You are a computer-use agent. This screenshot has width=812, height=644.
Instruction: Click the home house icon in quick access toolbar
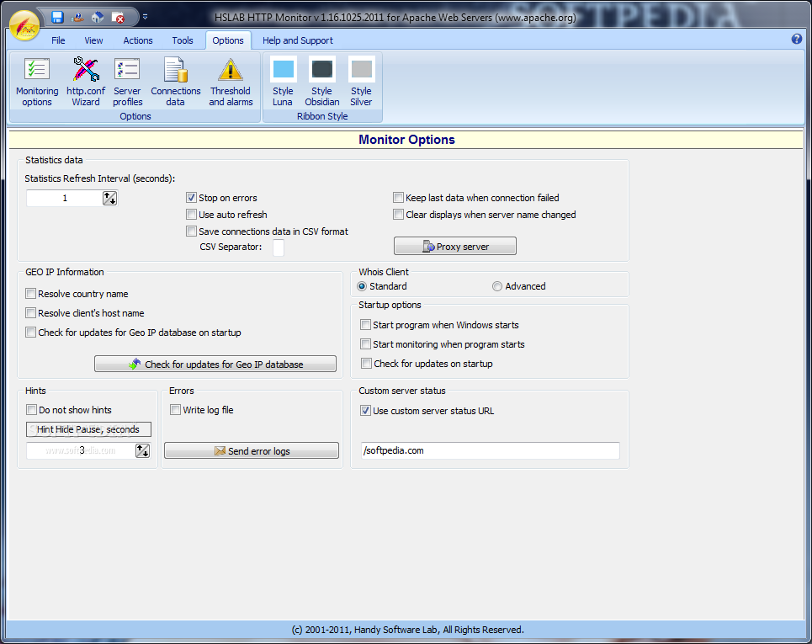point(98,17)
